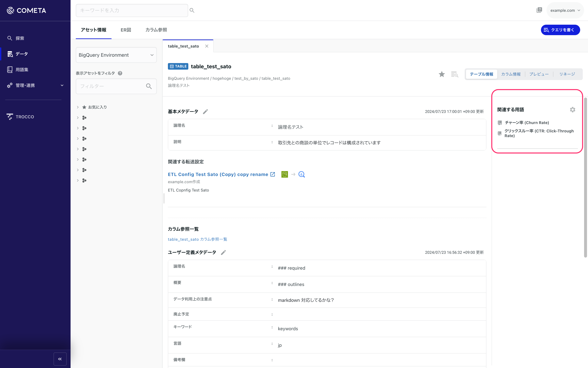Screen dimensions: 588x368
Task: Select the カラム情報 view tab
Action: 511,74
